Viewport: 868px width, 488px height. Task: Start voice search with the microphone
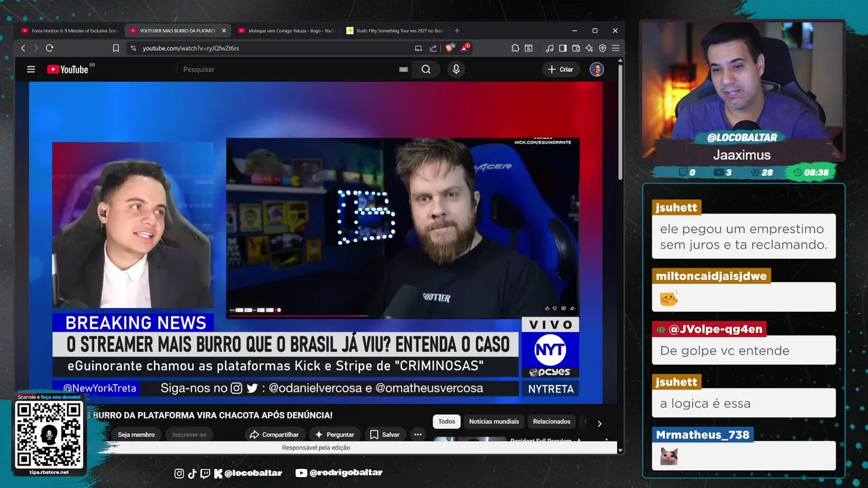click(456, 69)
